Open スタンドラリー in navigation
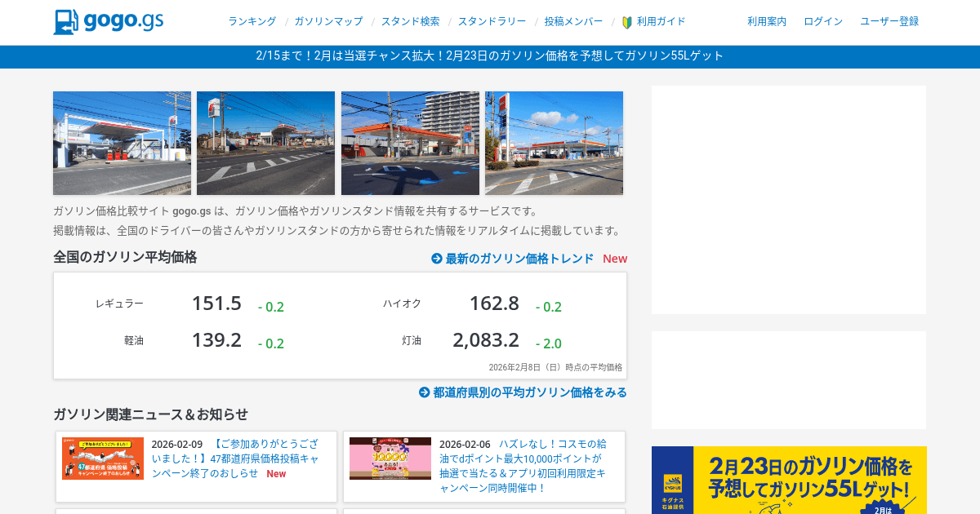This screenshot has height=514, width=980. [492, 22]
